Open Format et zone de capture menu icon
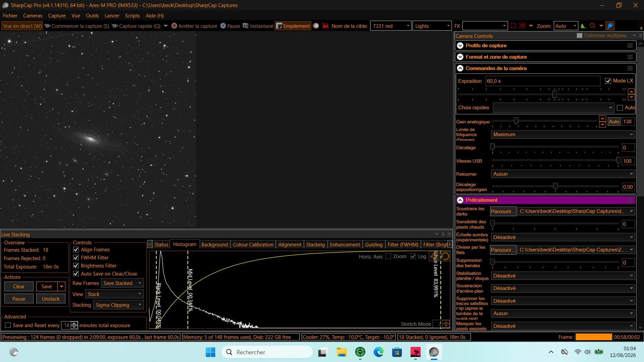Image resolution: width=644 pixels, height=362 pixels. click(x=630, y=57)
